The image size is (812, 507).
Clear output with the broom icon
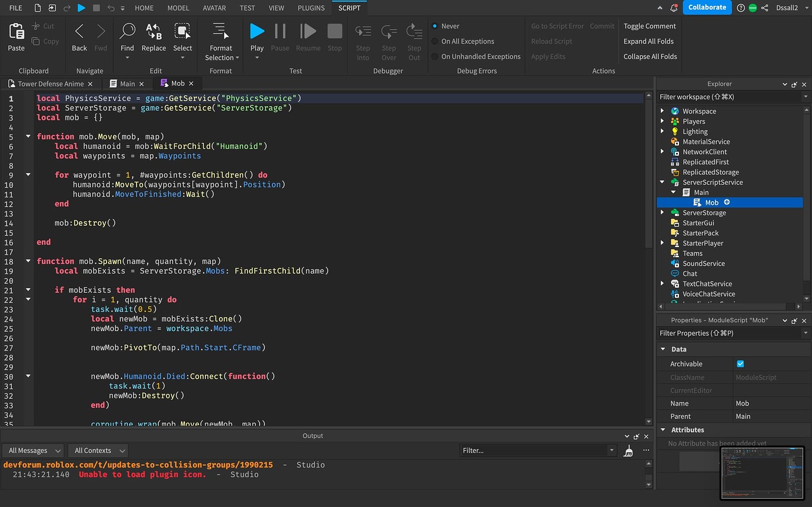628,451
